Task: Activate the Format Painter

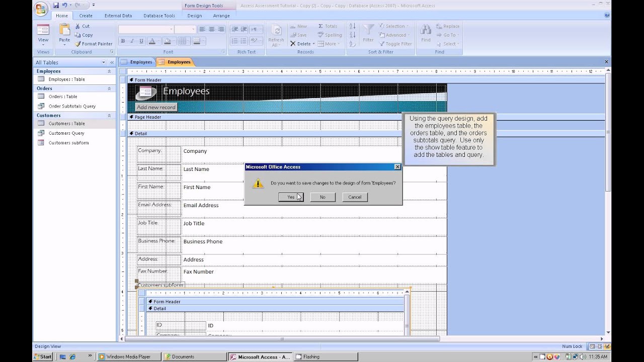Action: (x=94, y=44)
